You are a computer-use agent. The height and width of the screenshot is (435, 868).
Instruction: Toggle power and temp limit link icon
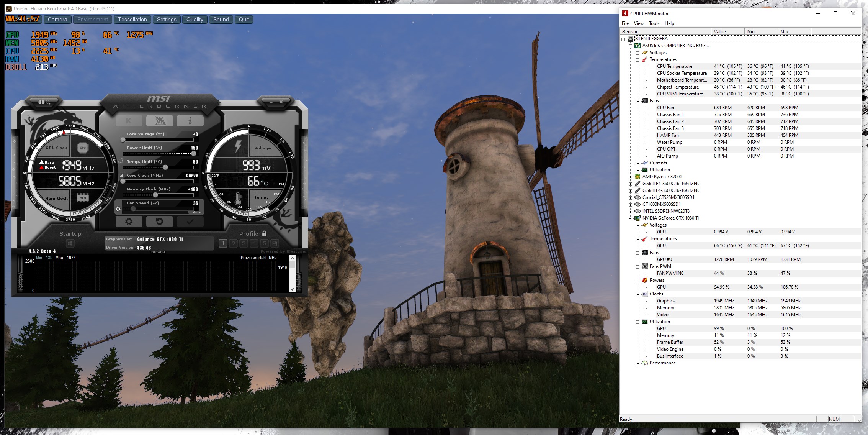tap(121, 161)
